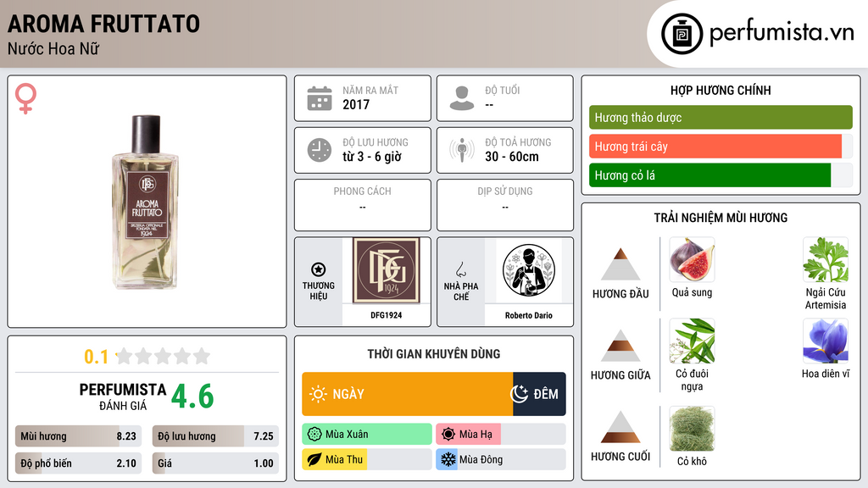Click the Mùa Xuân season label
Viewport: 868px width, 488px height.
[x=347, y=435]
